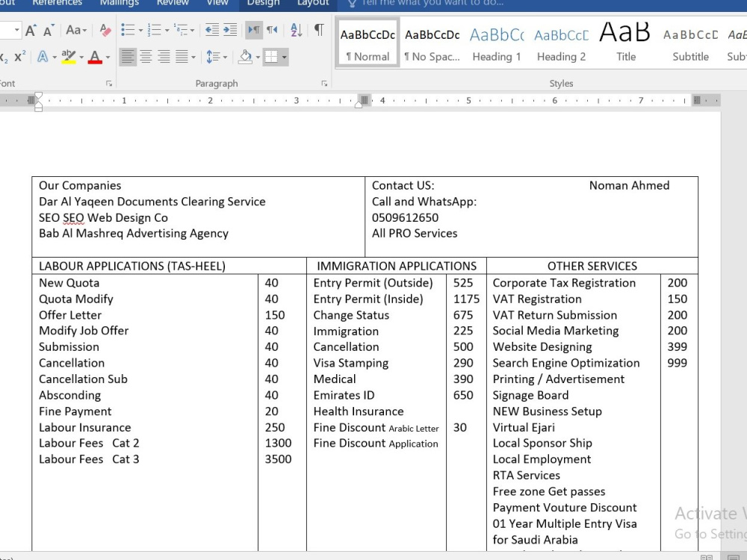Apply superscript formatting
The height and width of the screenshot is (560, 747).
(x=20, y=57)
